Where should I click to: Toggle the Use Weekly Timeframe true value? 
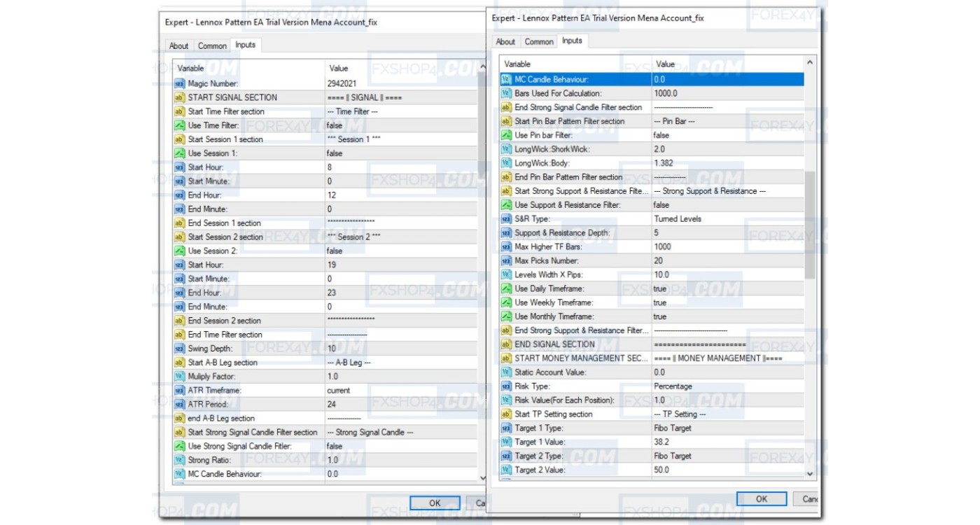[660, 302]
